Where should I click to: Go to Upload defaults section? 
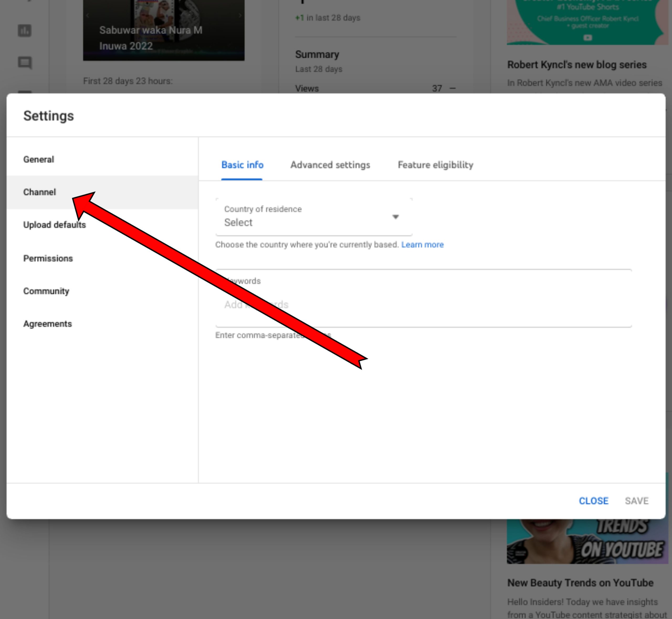point(54,225)
